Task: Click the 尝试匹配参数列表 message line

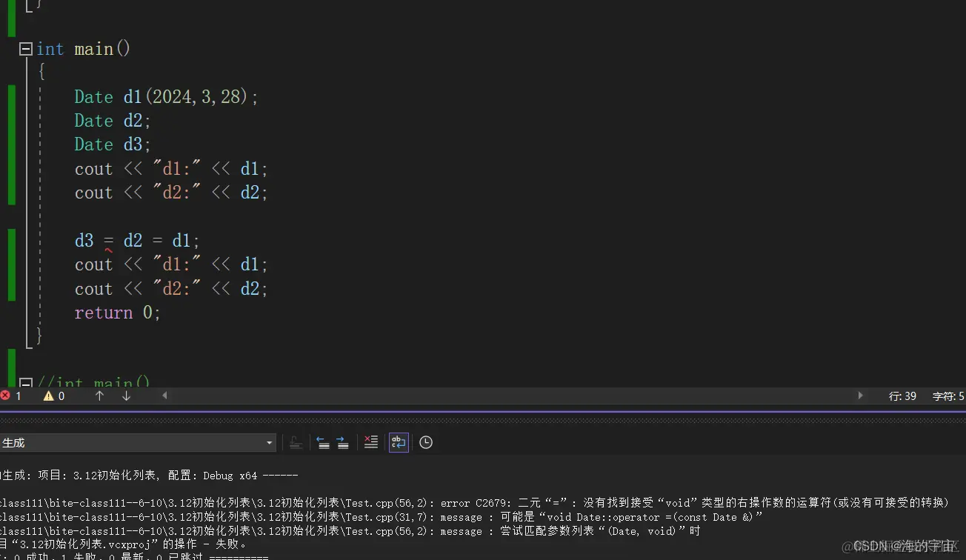Action: [350, 531]
